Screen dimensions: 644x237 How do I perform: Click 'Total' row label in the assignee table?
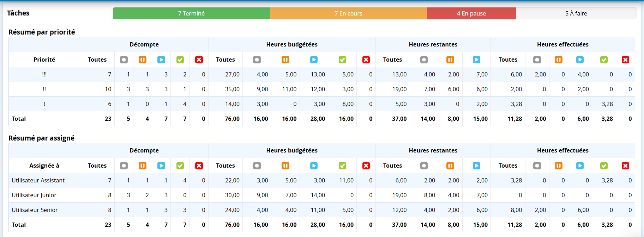(x=19, y=225)
